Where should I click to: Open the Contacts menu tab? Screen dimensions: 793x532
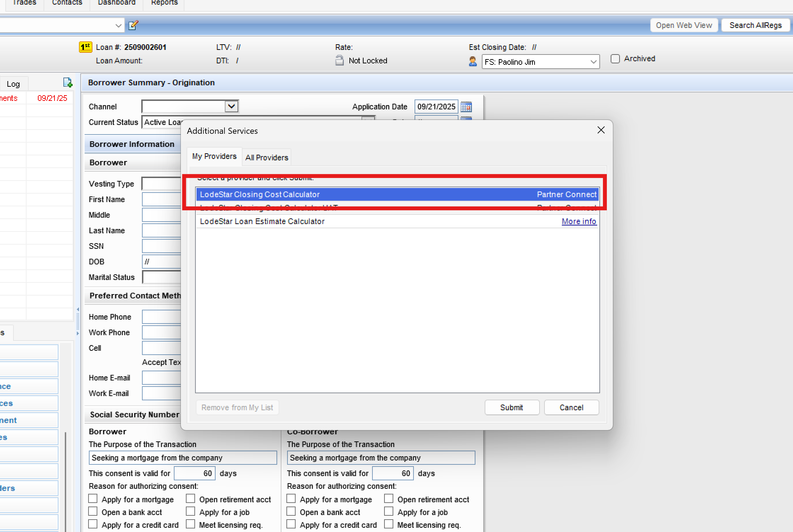click(x=67, y=3)
